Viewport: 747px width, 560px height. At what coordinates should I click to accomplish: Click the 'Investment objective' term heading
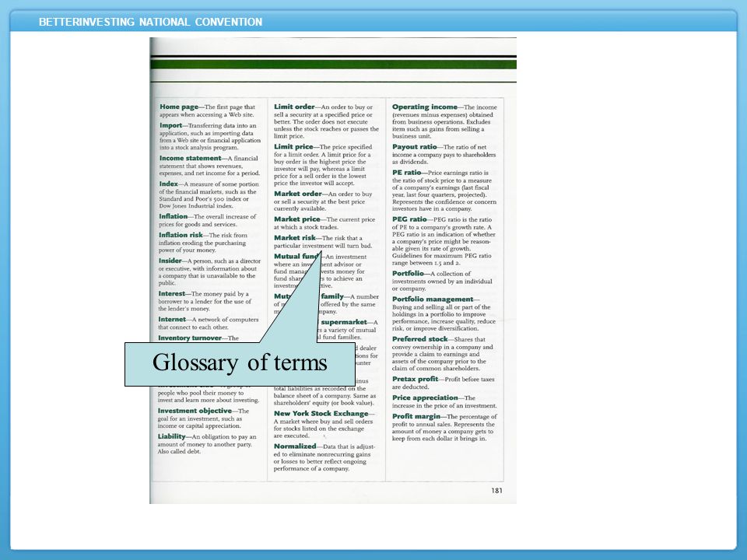coord(195,411)
